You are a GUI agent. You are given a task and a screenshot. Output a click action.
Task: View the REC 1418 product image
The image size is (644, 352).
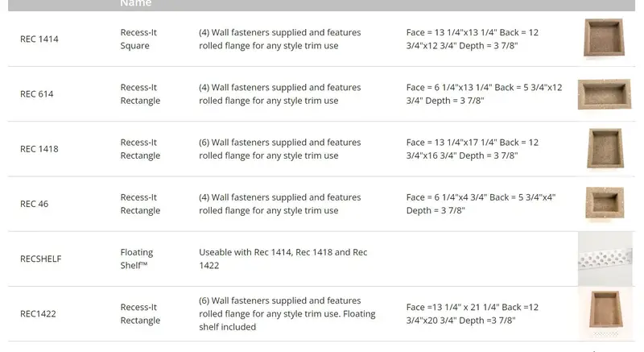tap(605, 149)
